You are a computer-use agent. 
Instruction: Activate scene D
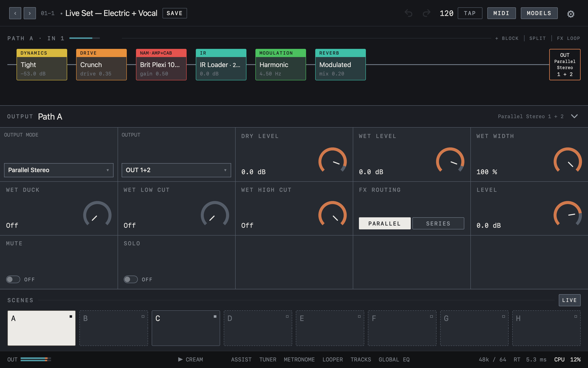coord(258,328)
